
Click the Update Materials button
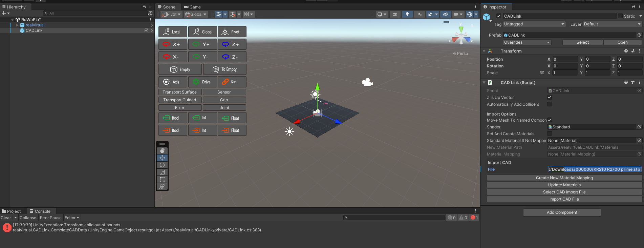[564, 185]
